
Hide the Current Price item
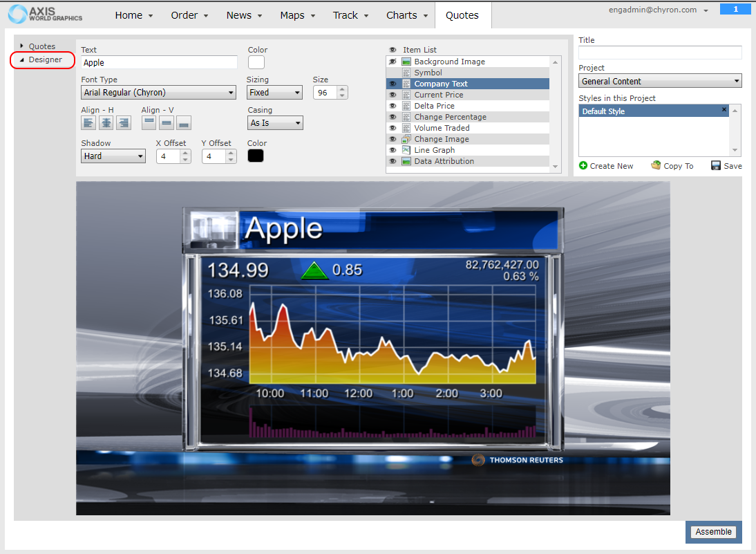393,95
